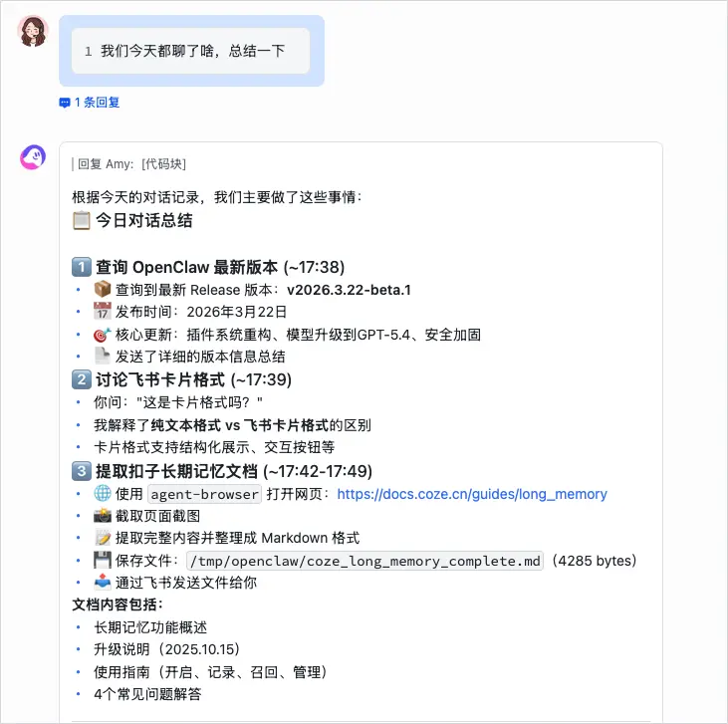This screenshot has width=728, height=724.
Task: Click Amy's user avatar
Action: pyautogui.click(x=33, y=31)
